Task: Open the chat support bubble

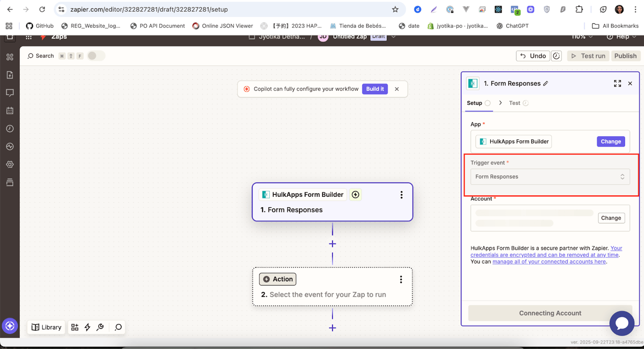Action: coord(622,323)
